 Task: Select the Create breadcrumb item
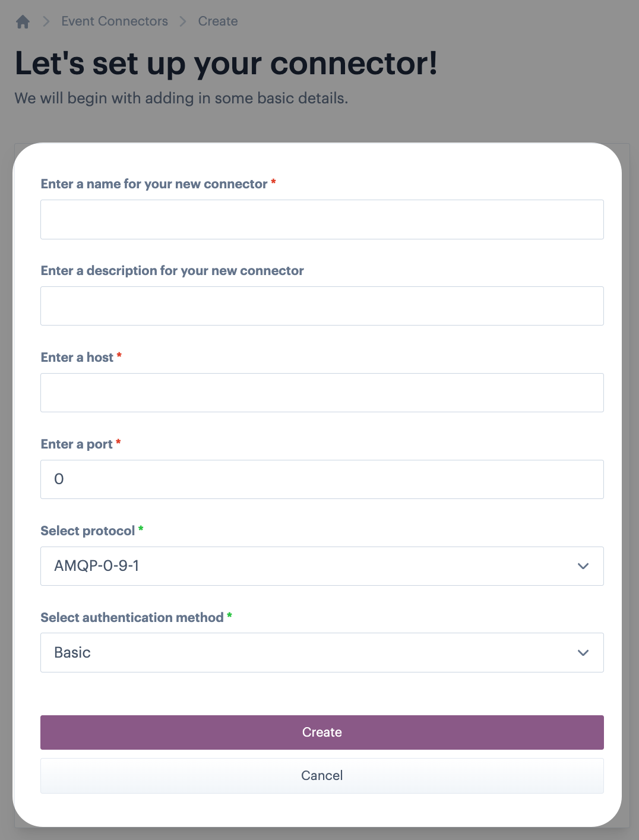click(x=218, y=21)
